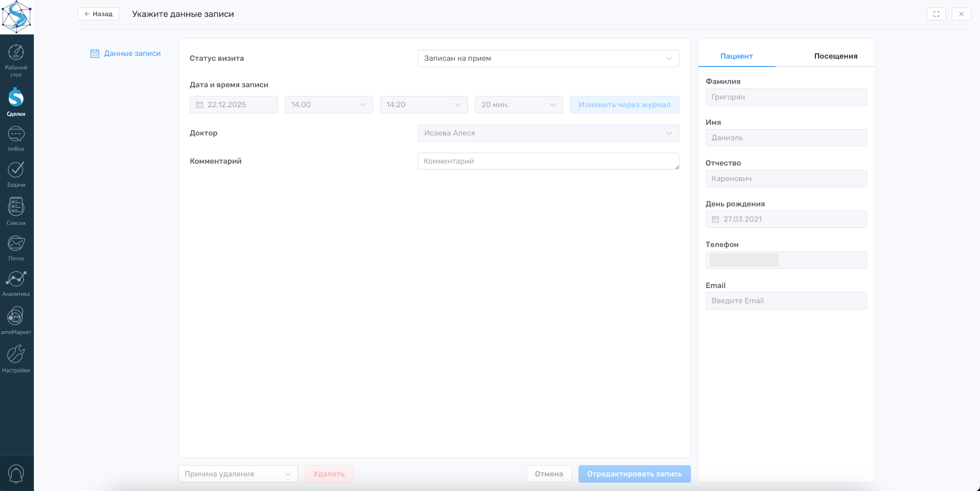The height and width of the screenshot is (491, 980).
Task: Expand the Доктор dropdown with Исаева Алеся
Action: coord(548,133)
